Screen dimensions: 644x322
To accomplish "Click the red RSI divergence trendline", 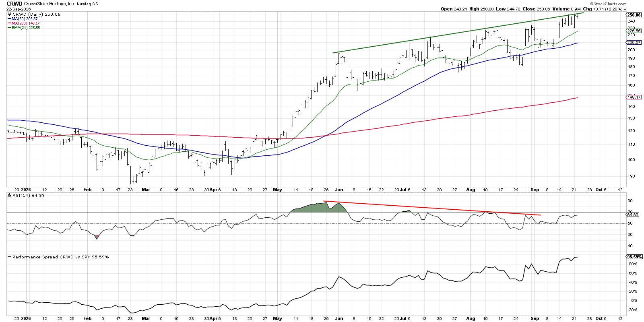I will coord(432,208).
